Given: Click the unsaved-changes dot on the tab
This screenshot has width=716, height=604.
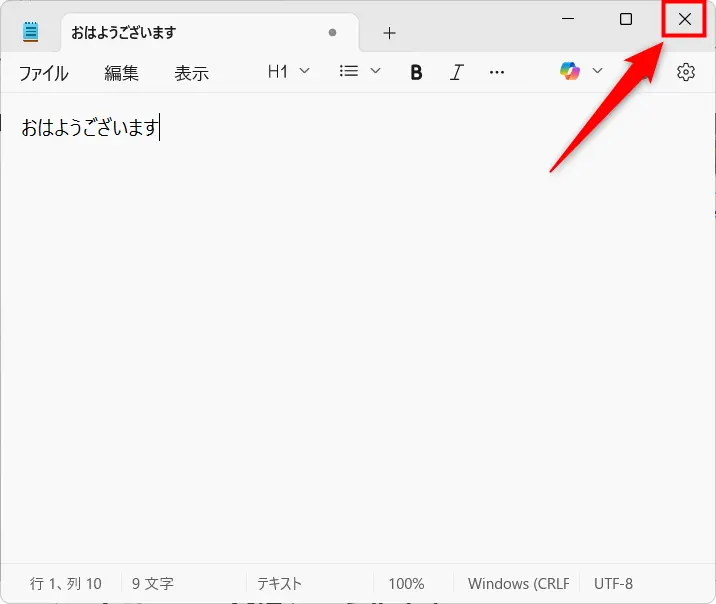Looking at the screenshot, I should pos(332,32).
